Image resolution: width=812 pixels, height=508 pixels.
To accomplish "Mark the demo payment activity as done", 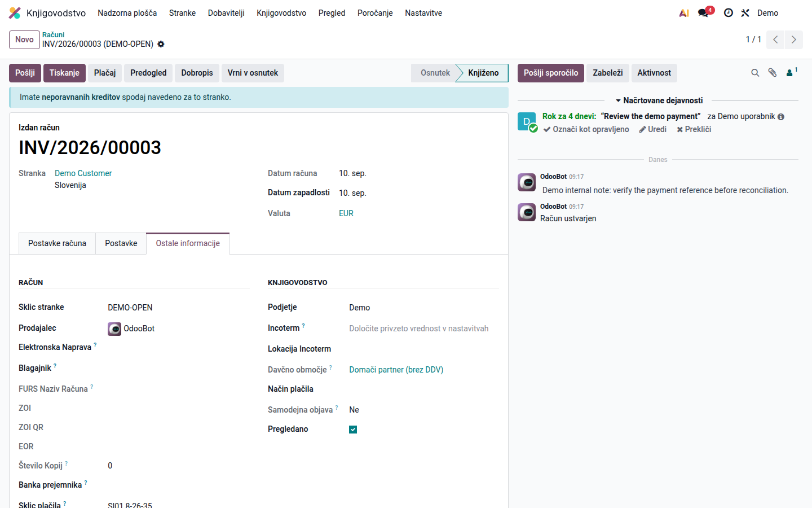I will pos(586,129).
